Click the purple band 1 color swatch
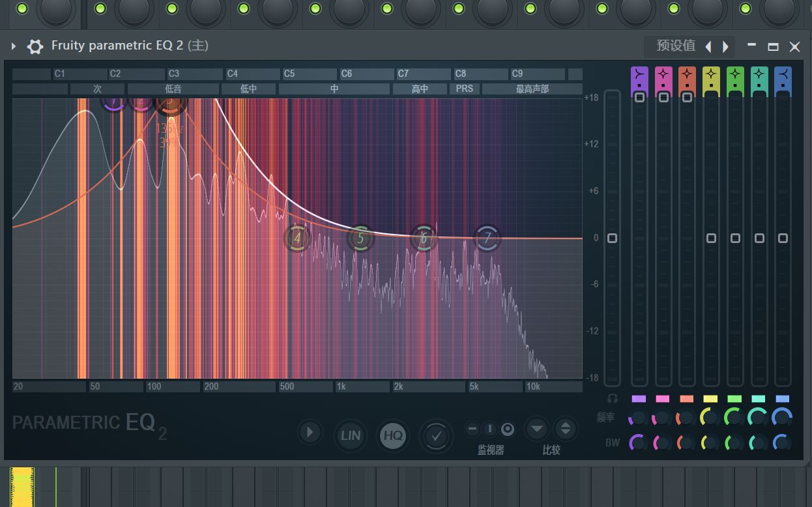 (639, 399)
